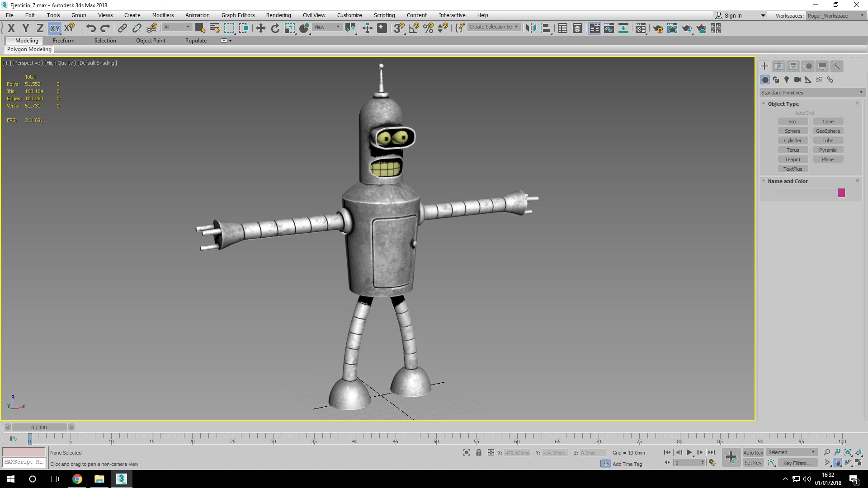Activate the Select Object tool
This screenshot has height=488, width=868.
point(200,28)
